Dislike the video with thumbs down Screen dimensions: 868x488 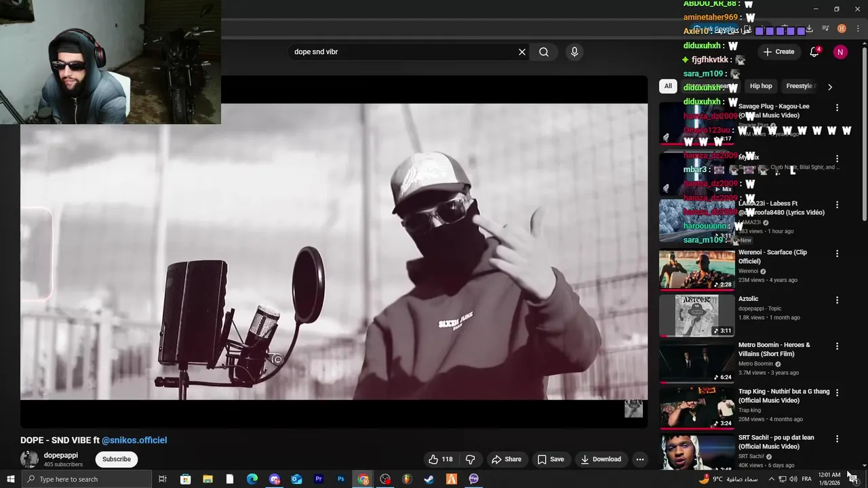(x=470, y=459)
